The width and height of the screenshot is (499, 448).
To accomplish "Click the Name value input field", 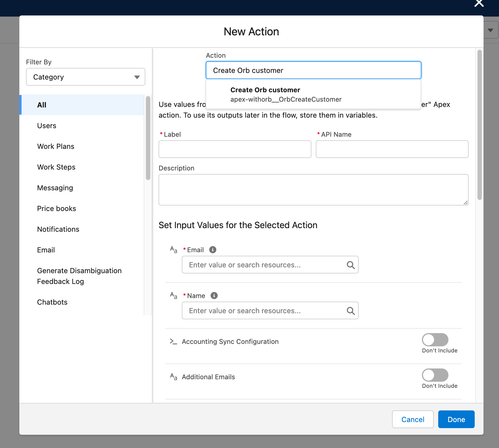I will coord(270,310).
